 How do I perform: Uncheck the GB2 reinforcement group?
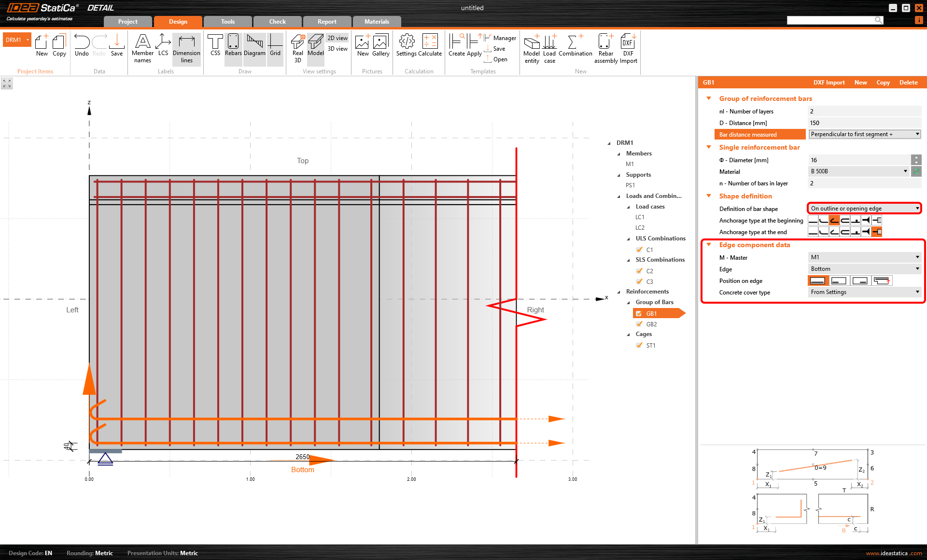click(639, 324)
